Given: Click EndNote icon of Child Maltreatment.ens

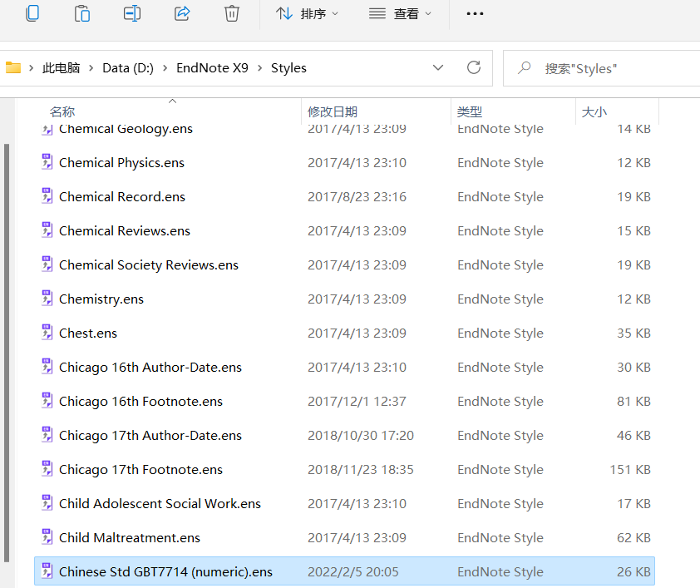Looking at the screenshot, I should pyautogui.click(x=47, y=536).
